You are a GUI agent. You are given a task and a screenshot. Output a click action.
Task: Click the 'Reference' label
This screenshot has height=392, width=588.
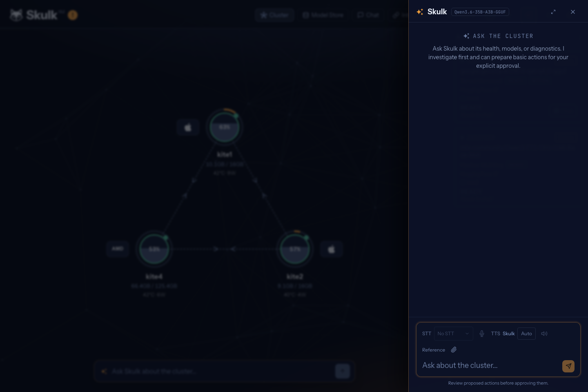tap(434, 350)
